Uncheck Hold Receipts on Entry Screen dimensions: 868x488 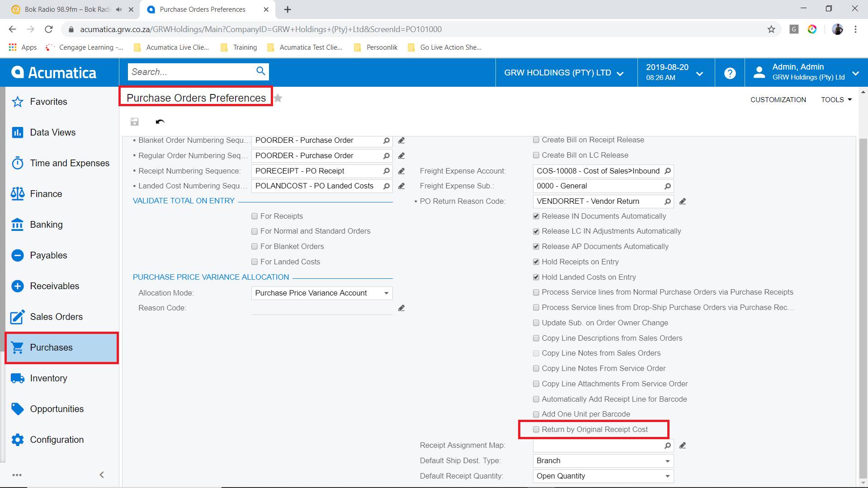click(536, 262)
